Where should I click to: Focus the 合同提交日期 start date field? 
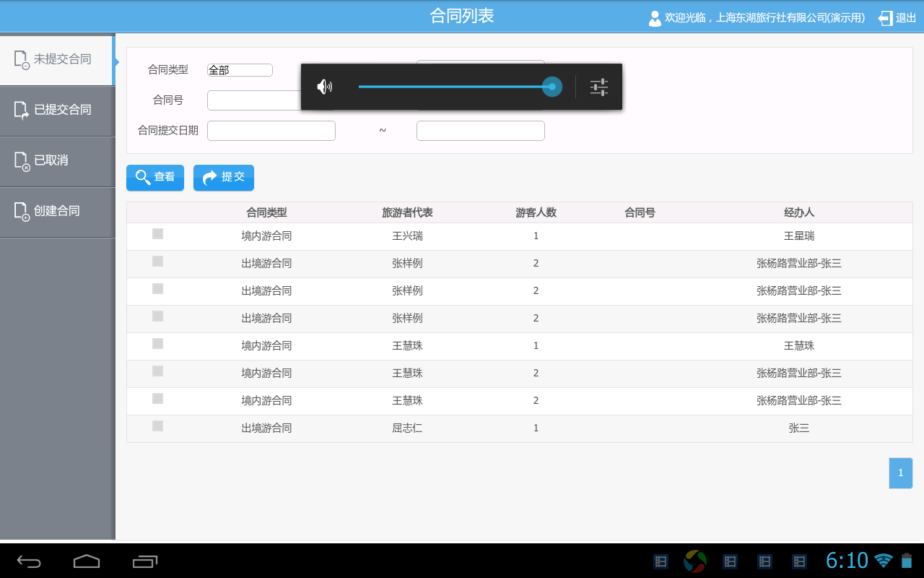[271, 131]
